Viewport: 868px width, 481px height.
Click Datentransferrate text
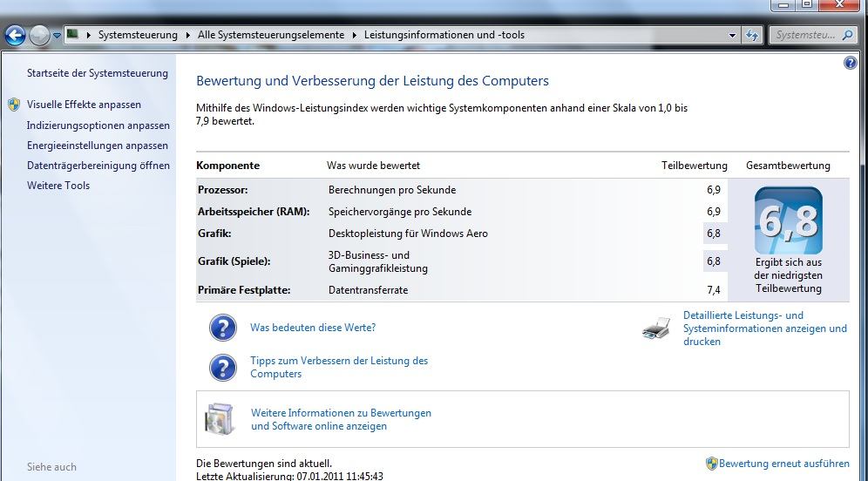point(368,290)
